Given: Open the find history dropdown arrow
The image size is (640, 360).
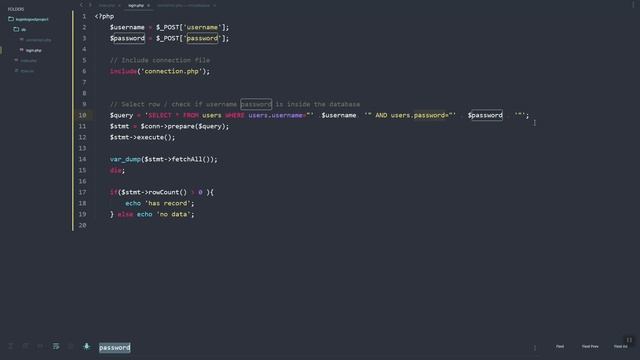Looking at the screenshot, I should click(535, 347).
